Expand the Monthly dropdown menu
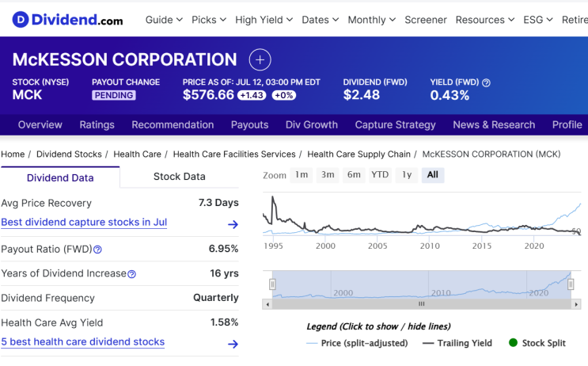Screen dimensions: 588x366 click(x=371, y=20)
